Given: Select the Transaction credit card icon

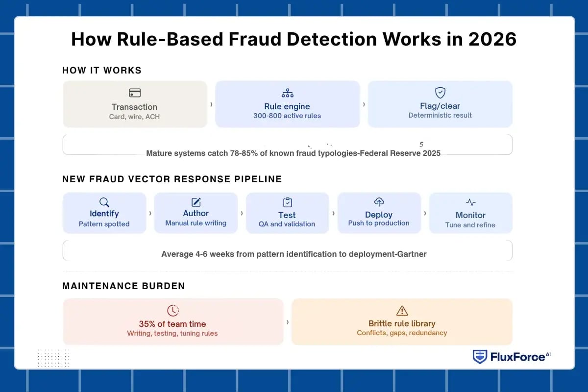Looking at the screenshot, I should point(134,93).
